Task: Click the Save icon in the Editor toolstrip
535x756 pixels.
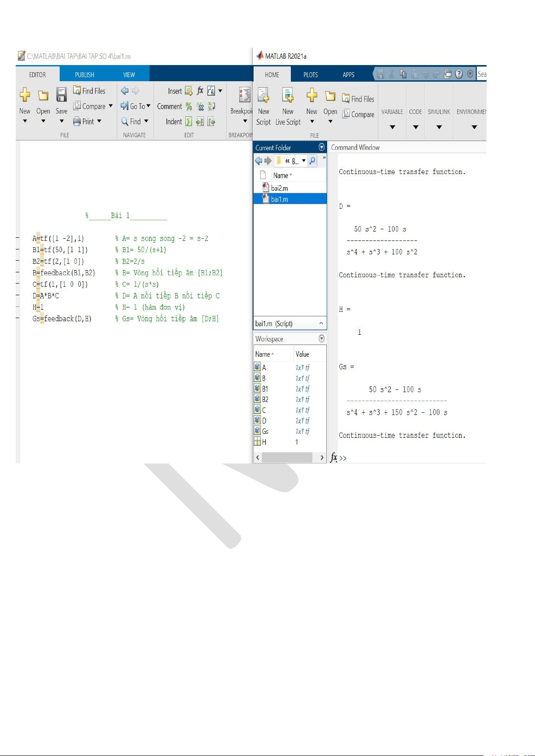Action: click(x=61, y=95)
